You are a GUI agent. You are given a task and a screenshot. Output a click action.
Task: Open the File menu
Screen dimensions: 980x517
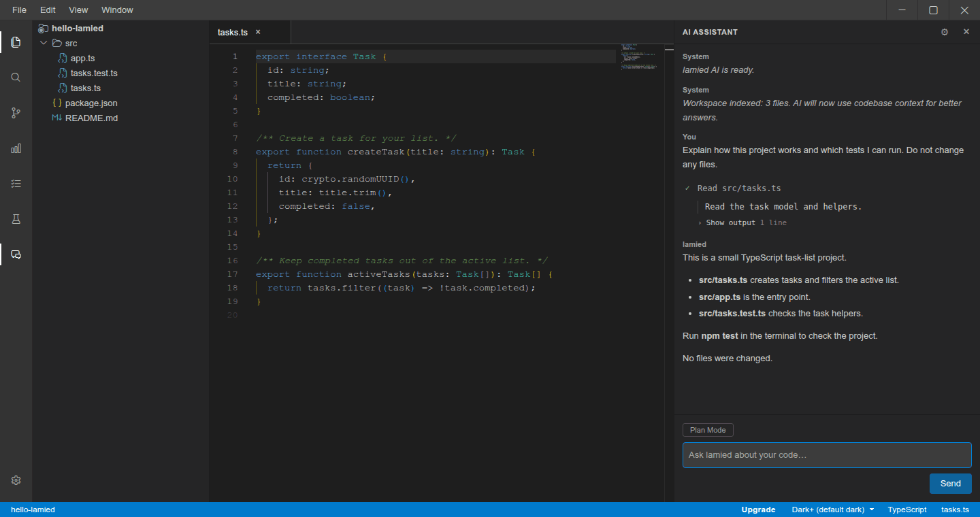20,10
